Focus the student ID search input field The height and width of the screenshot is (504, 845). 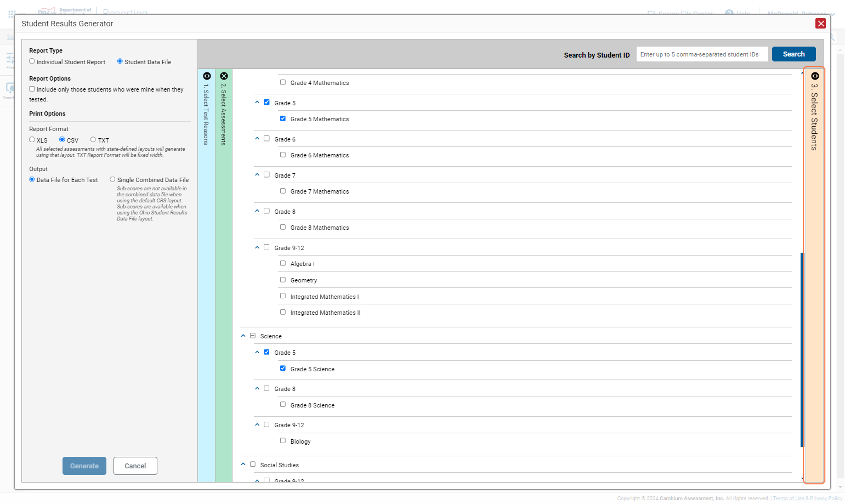click(x=702, y=54)
